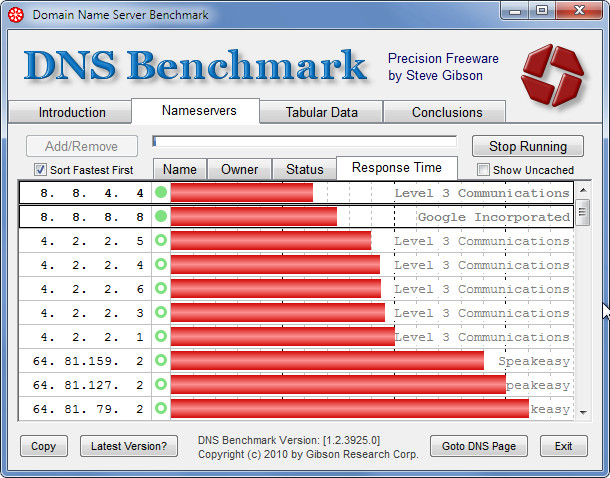The width and height of the screenshot is (610, 478).
Task: Open the Conclusions tab
Action: 445,112
